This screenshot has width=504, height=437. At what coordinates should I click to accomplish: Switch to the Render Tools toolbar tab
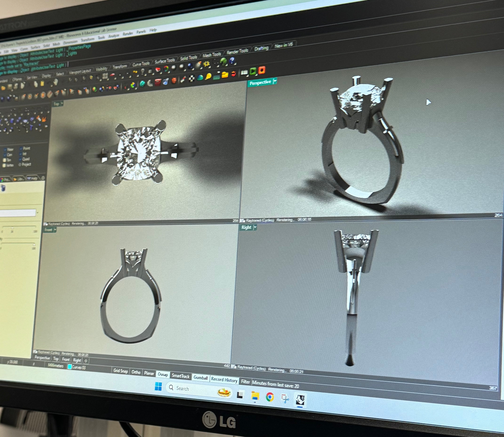237,51
